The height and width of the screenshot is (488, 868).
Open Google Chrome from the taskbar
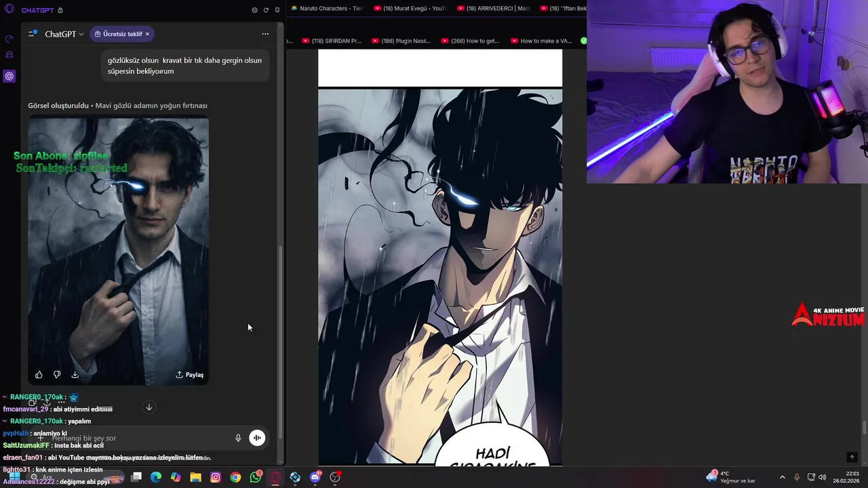tap(235, 477)
